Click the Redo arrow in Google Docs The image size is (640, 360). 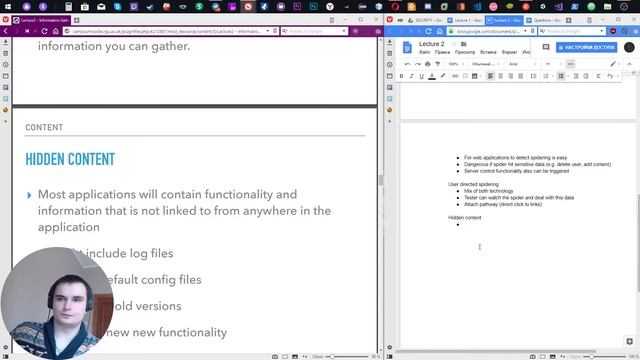tap(417, 64)
